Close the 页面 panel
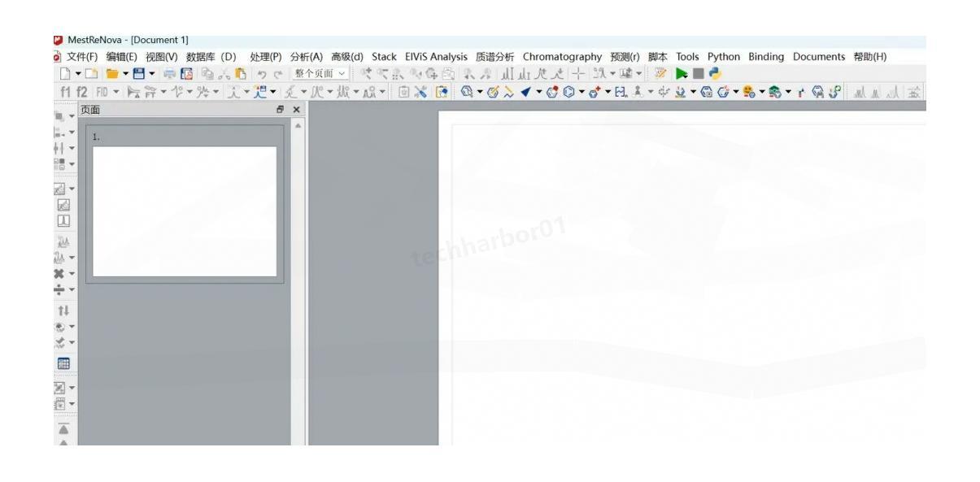The image size is (980, 482). coord(296,109)
